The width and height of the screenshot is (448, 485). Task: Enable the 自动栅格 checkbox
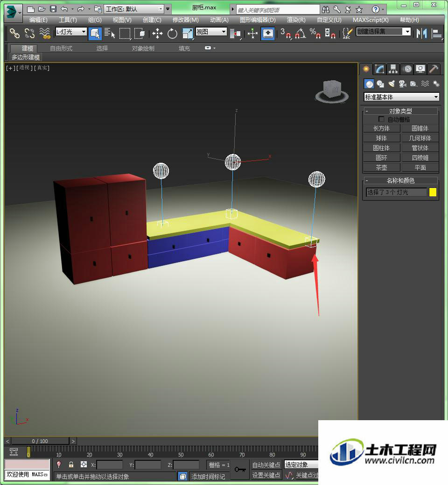381,119
